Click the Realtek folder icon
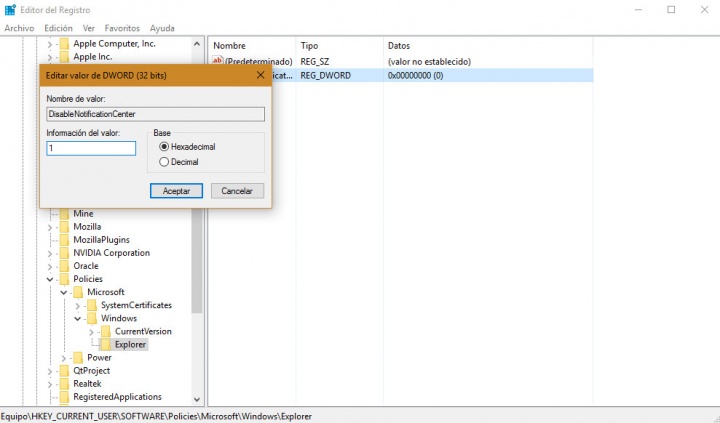The image size is (720, 423). tap(64, 384)
